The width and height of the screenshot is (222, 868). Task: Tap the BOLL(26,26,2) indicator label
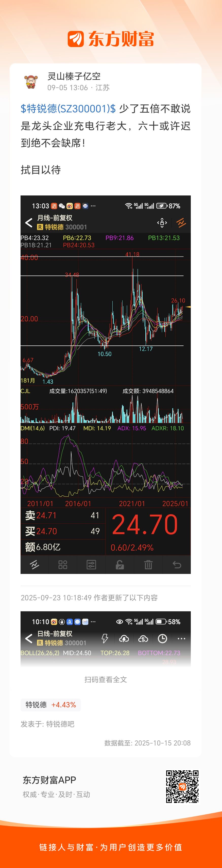(40, 653)
